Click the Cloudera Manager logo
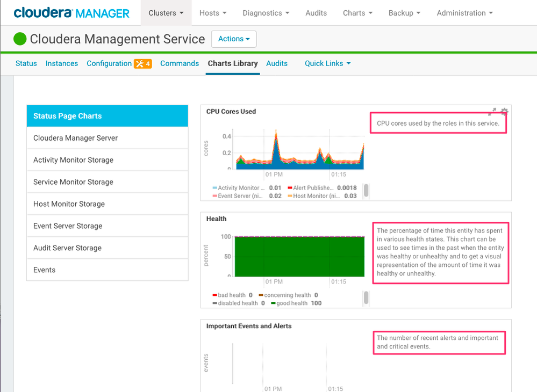The image size is (537, 392). [71, 13]
